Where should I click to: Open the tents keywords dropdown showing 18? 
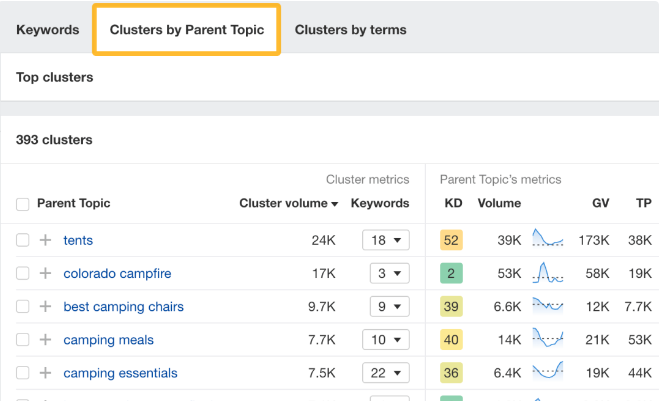(x=386, y=240)
